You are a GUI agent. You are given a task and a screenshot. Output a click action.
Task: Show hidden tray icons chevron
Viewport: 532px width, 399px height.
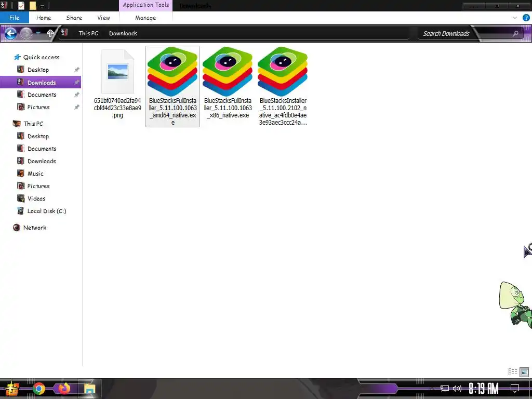[x=432, y=389]
